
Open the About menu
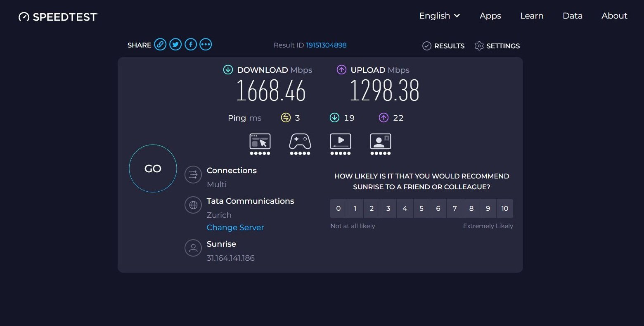coord(614,16)
